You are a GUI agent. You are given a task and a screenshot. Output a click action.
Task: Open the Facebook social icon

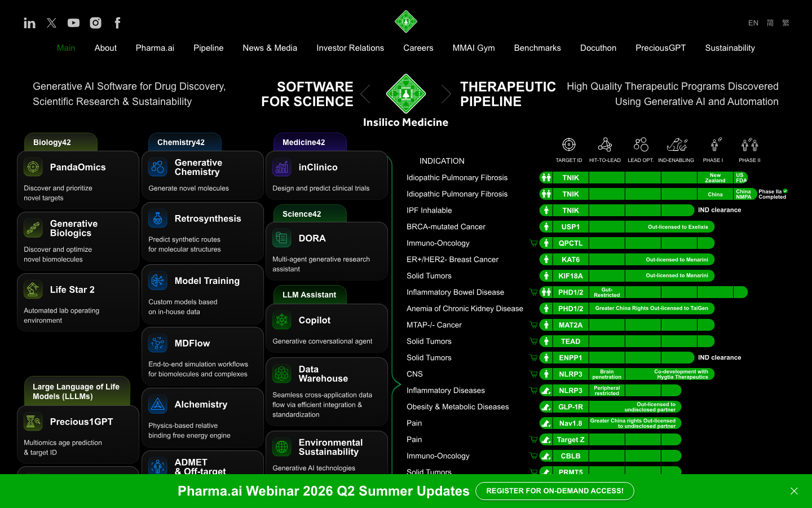(x=117, y=23)
